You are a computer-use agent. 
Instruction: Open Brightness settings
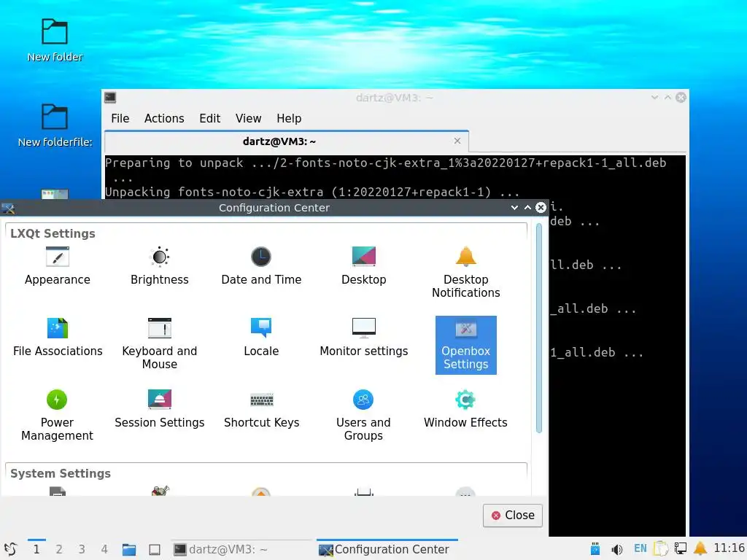pos(160,265)
